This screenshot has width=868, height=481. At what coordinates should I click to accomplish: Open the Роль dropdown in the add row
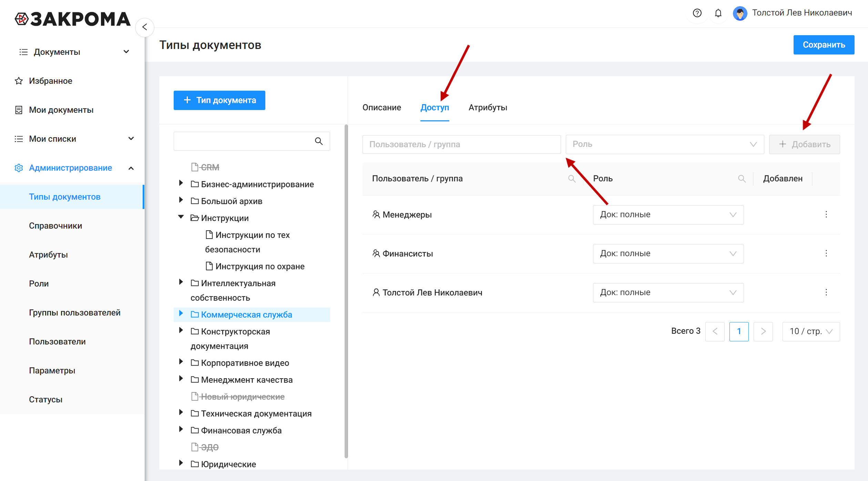click(x=665, y=144)
